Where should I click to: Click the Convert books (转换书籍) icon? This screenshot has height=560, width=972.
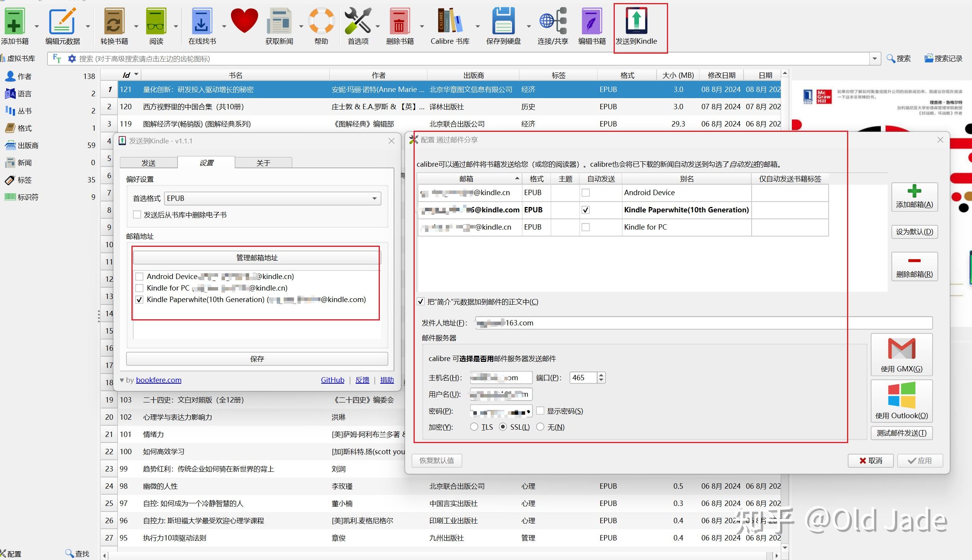click(113, 21)
